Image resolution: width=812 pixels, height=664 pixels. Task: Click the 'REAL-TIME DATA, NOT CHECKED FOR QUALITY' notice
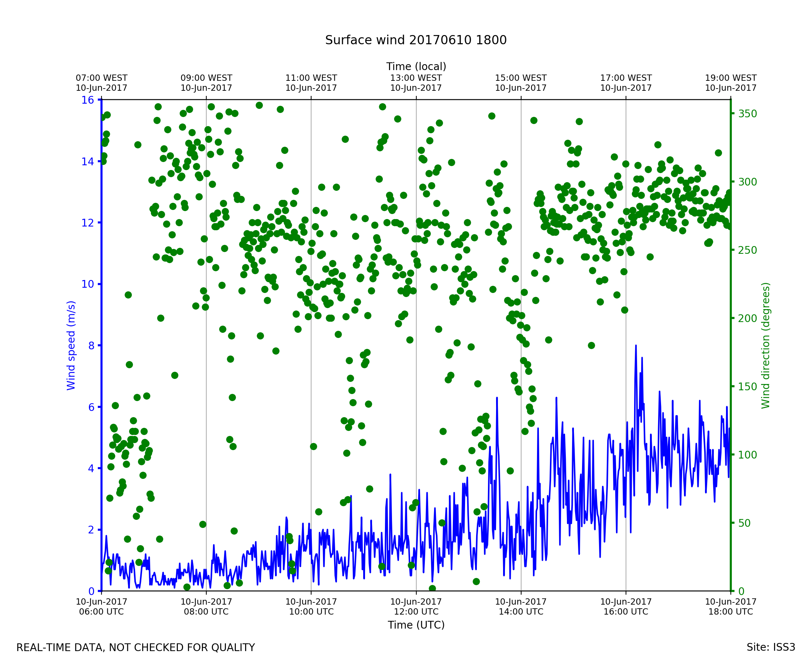click(135, 648)
